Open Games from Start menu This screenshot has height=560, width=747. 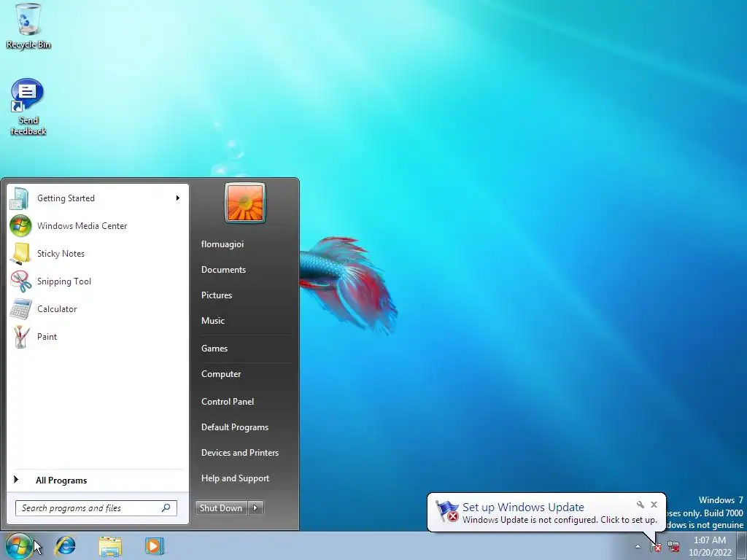[214, 349]
